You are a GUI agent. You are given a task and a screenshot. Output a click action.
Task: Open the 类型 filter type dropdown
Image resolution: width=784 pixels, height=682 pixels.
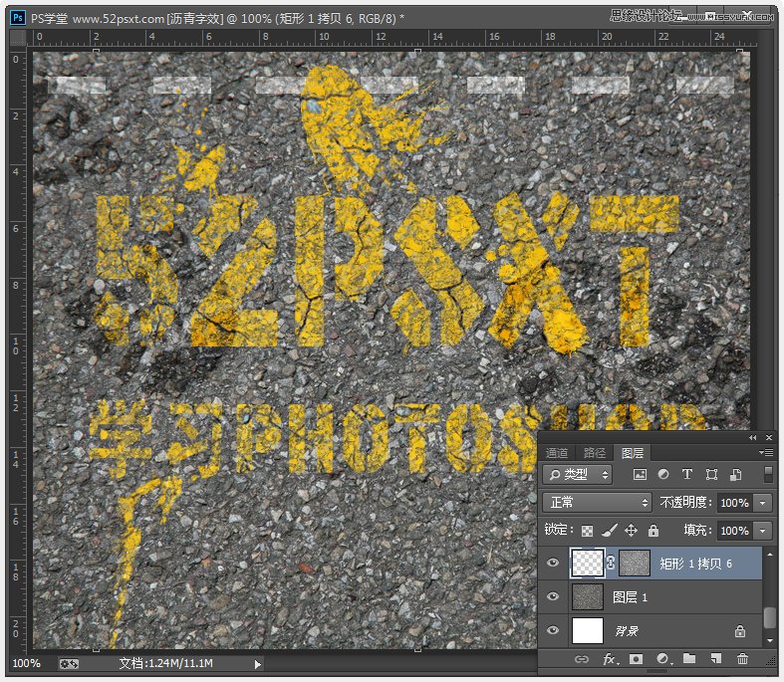(577, 474)
